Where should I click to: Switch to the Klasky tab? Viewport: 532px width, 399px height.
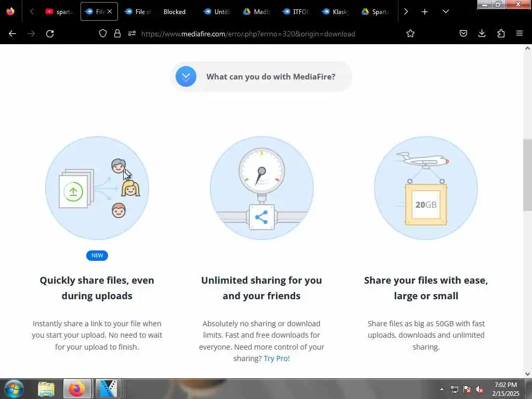(336, 11)
